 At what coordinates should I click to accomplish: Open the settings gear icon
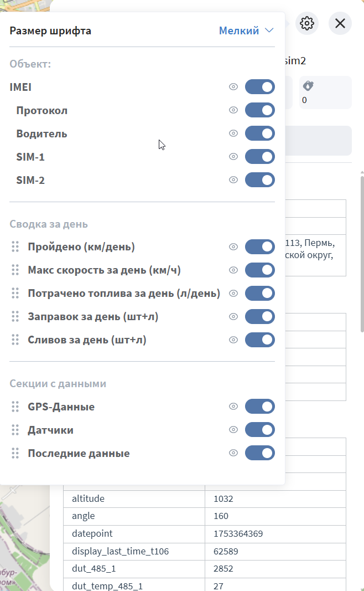307,23
